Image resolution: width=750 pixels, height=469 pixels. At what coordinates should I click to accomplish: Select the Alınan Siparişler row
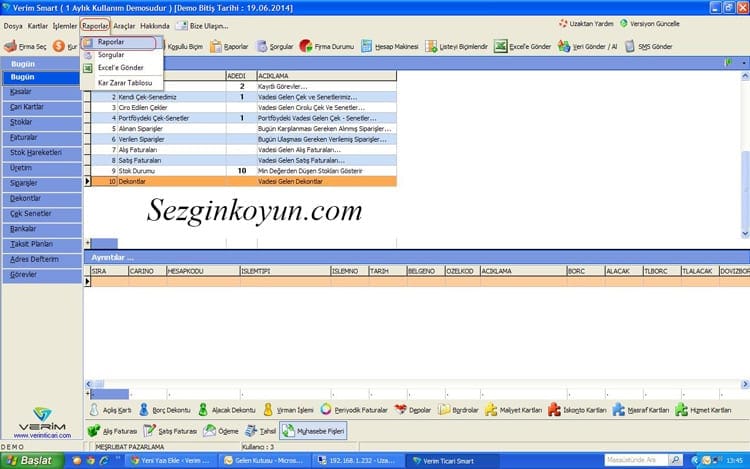pos(243,129)
